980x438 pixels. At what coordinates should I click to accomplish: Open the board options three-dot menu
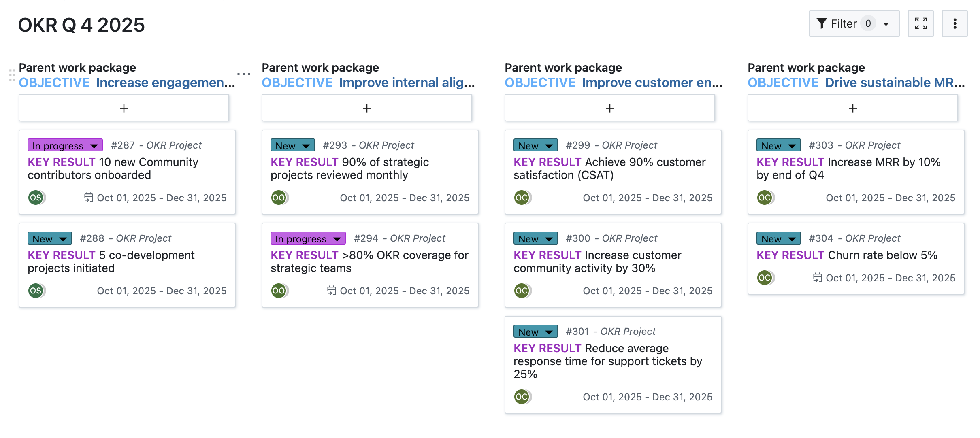[x=955, y=23]
